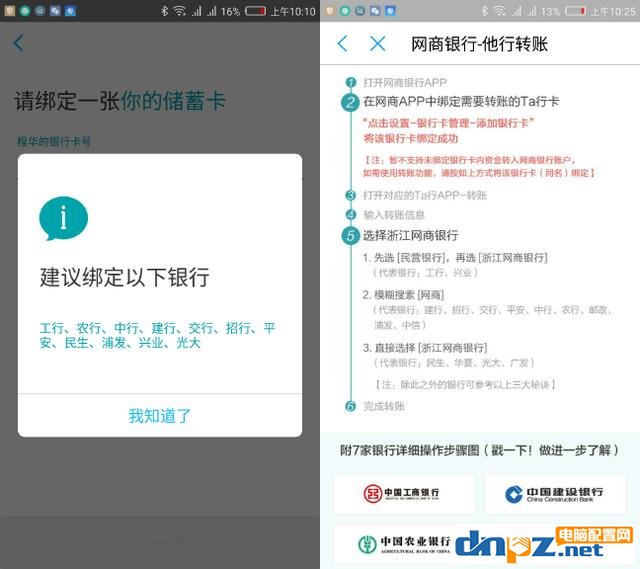
Task: Tap the time 上午10:10 on the left status bar
Action: [293, 11]
